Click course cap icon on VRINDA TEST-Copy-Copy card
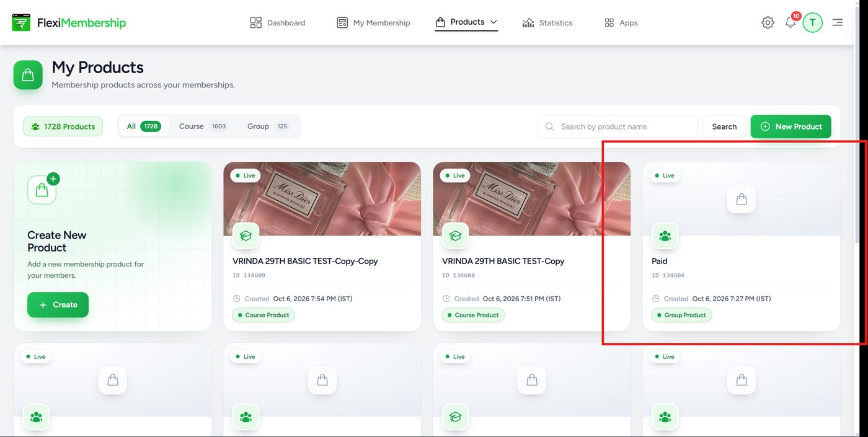 (246, 236)
